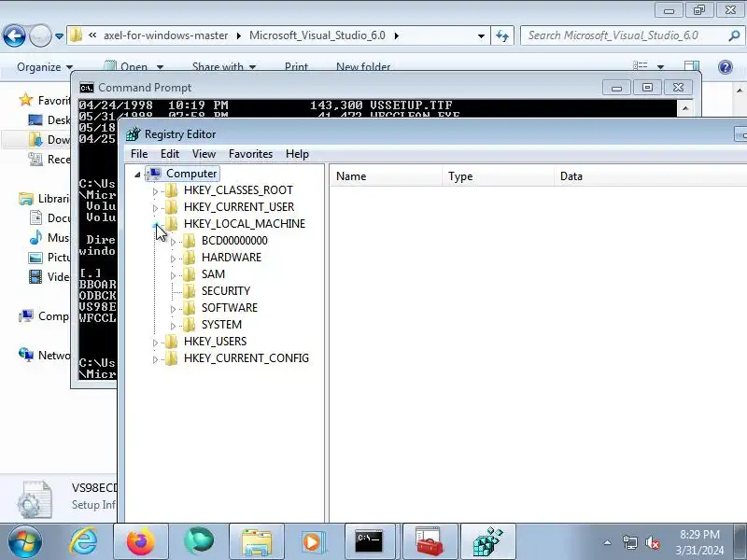The width and height of the screenshot is (747, 560).
Task: Click the Data column header
Action: [x=650, y=176]
